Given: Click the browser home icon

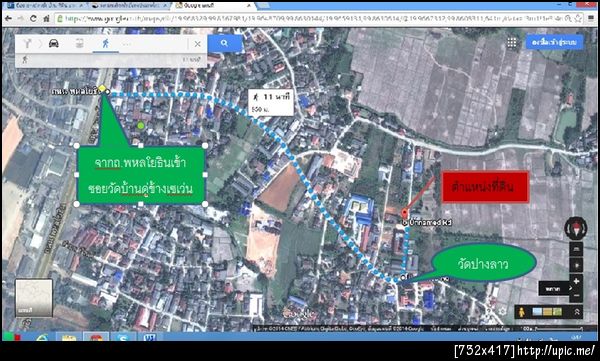Looking at the screenshot, I should click(x=46, y=18).
